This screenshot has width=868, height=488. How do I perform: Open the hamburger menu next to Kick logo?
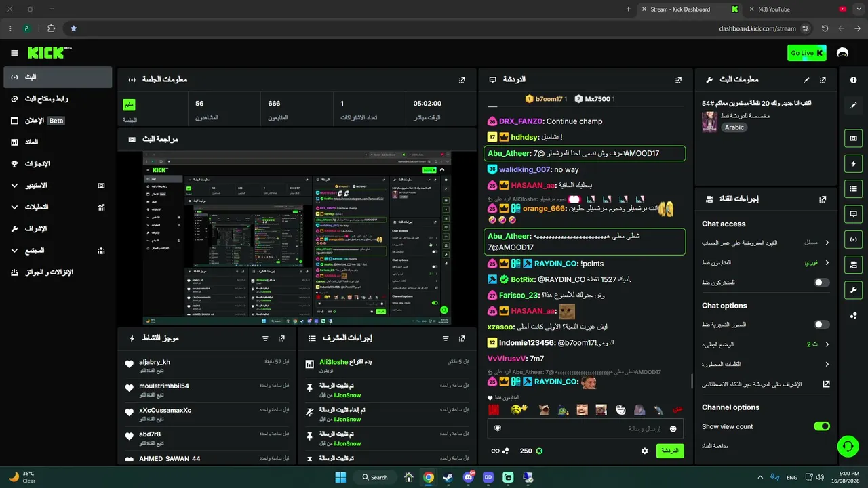coord(14,53)
